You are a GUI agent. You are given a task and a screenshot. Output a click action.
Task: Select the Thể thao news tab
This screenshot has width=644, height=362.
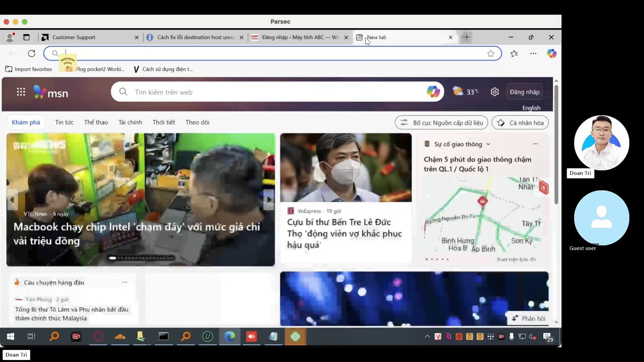point(96,122)
